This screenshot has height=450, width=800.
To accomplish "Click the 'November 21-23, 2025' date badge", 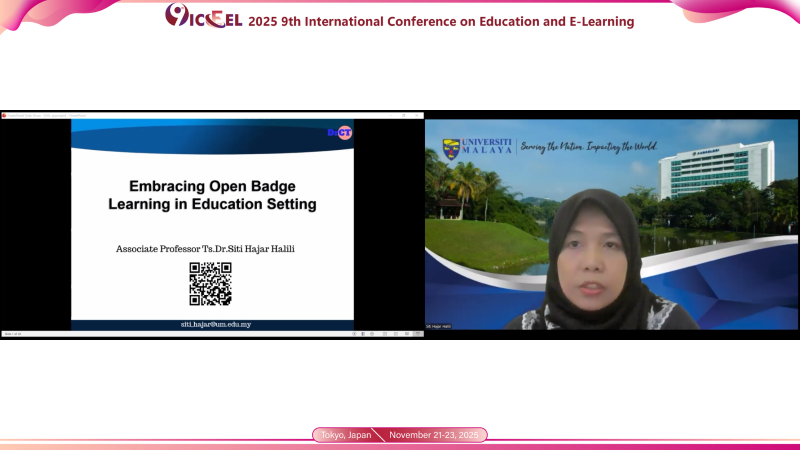I will pyautogui.click(x=436, y=435).
